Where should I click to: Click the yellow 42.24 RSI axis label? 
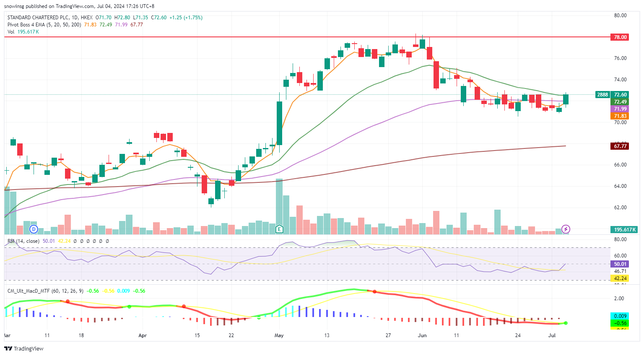pyautogui.click(x=620, y=278)
